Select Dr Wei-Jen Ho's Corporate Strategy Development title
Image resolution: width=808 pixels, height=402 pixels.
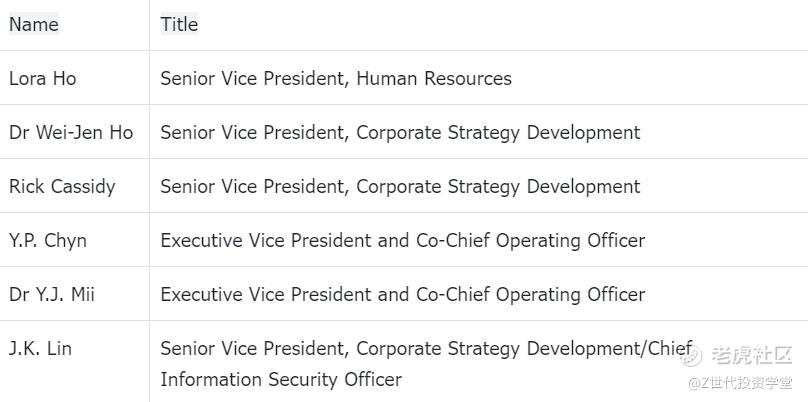[498, 132]
